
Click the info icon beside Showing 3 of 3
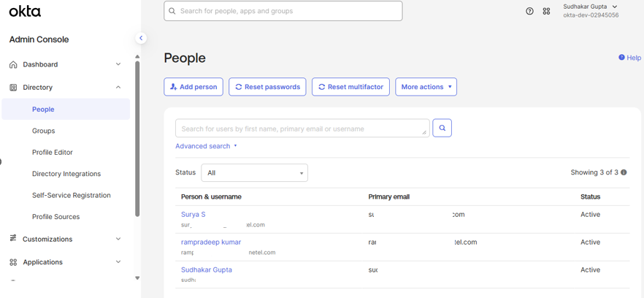(624, 172)
